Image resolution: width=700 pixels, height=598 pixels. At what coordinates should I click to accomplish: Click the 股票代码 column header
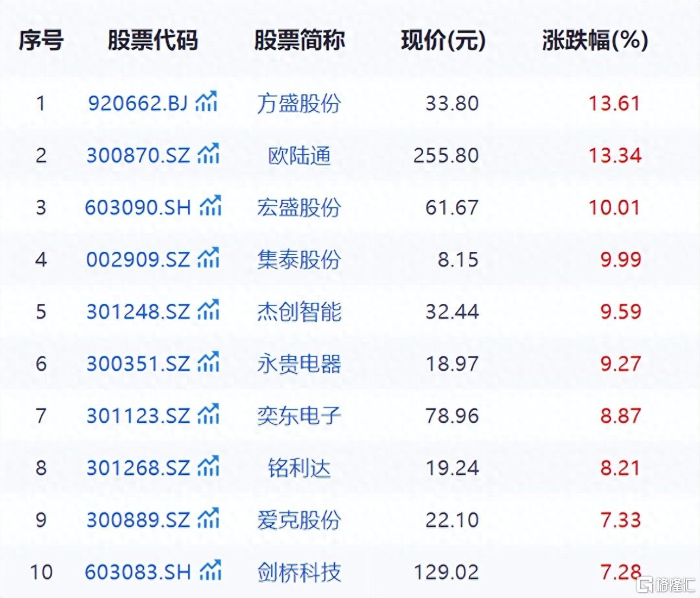(152, 40)
